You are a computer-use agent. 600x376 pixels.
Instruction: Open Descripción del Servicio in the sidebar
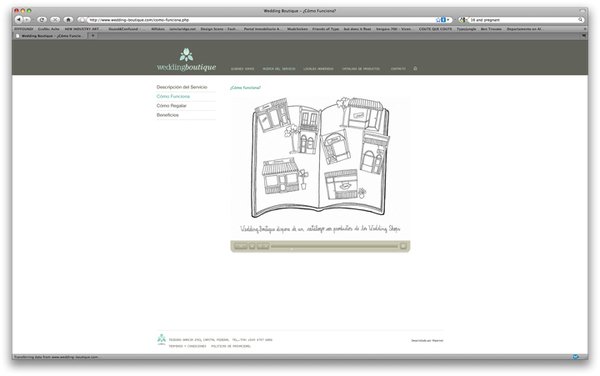tap(182, 87)
